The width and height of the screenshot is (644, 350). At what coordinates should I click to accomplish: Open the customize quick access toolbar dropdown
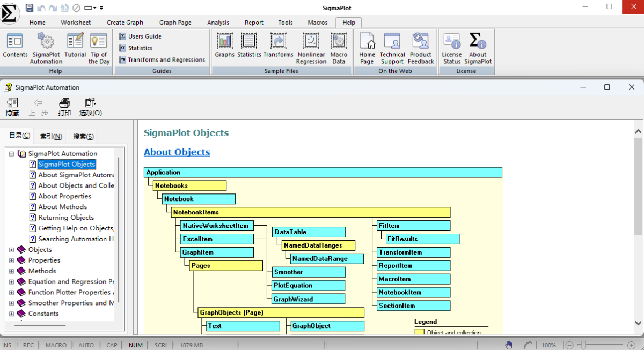pyautogui.click(x=101, y=8)
